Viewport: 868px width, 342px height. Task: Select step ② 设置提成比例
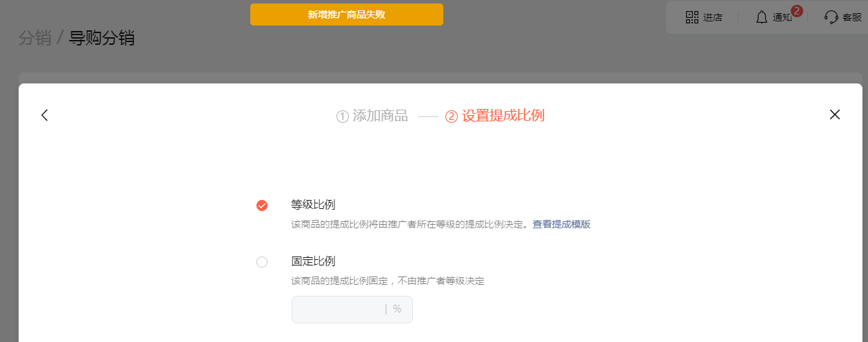click(x=495, y=116)
